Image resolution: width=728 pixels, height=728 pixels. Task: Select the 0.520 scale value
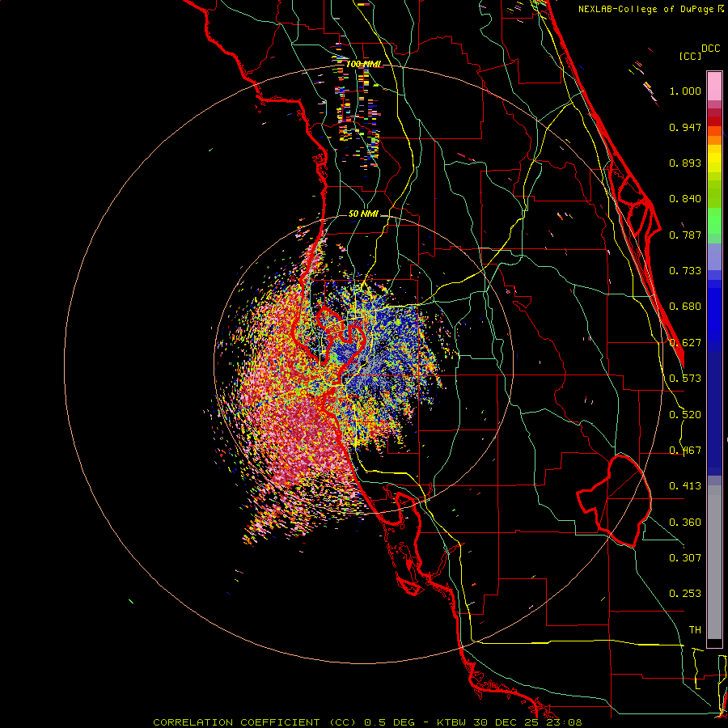[685, 415]
